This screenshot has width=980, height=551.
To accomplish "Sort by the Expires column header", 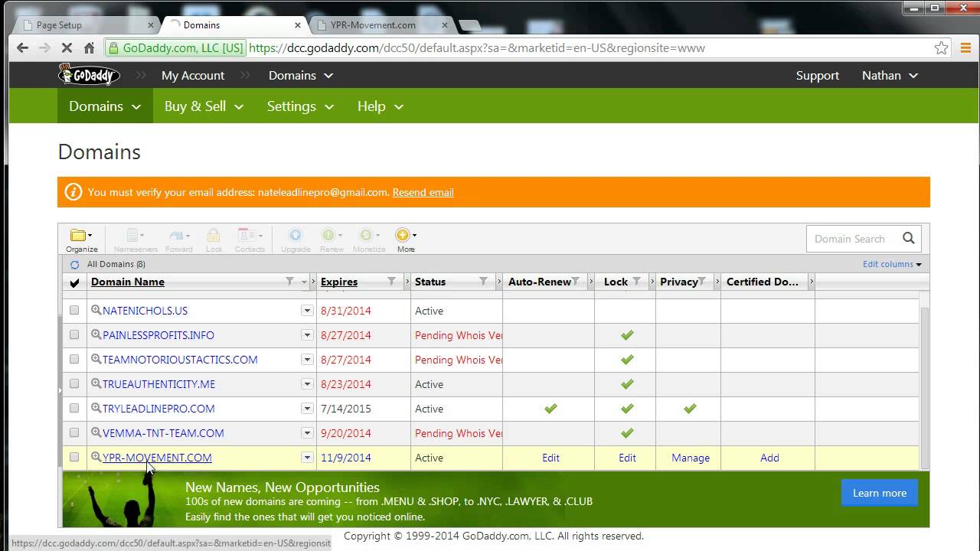I will click(x=339, y=282).
